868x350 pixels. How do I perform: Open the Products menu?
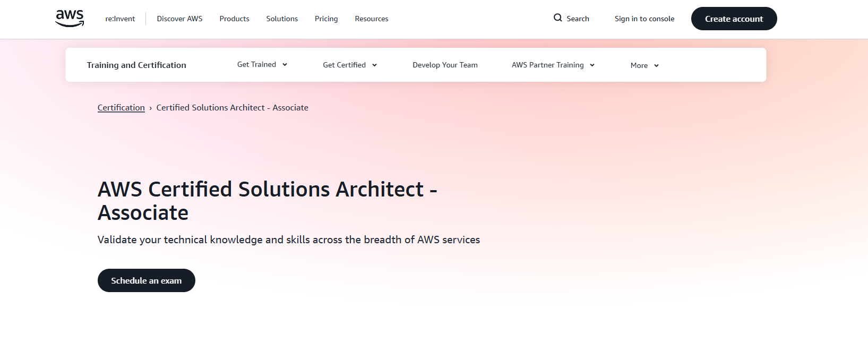click(234, 19)
